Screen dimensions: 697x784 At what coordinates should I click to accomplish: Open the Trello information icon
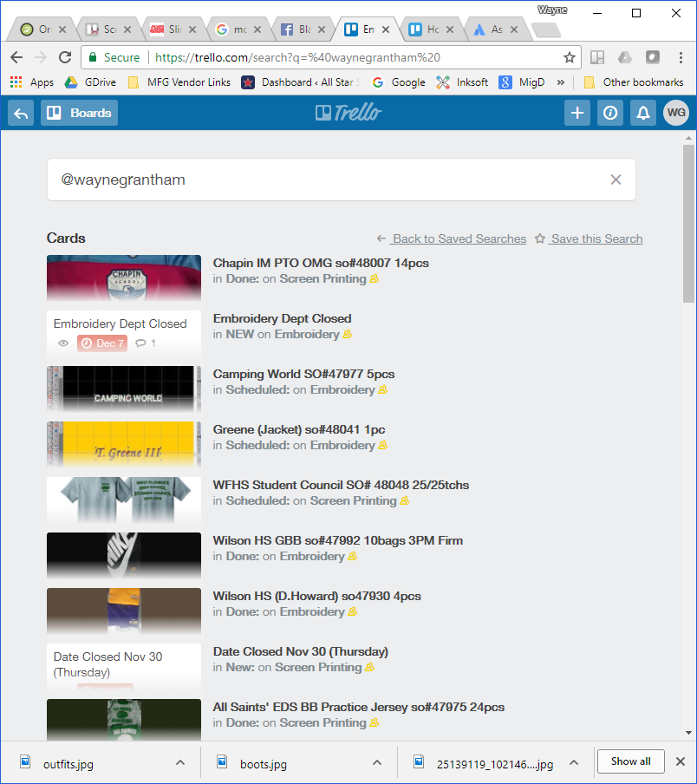coord(610,113)
